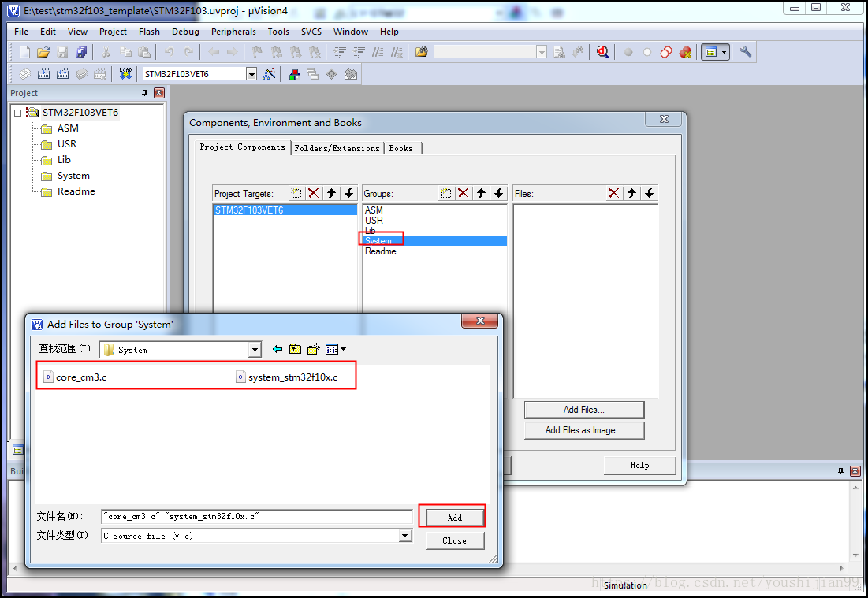Open the file type C Source dropdown
Screen dimensions: 868x598
[405, 536]
